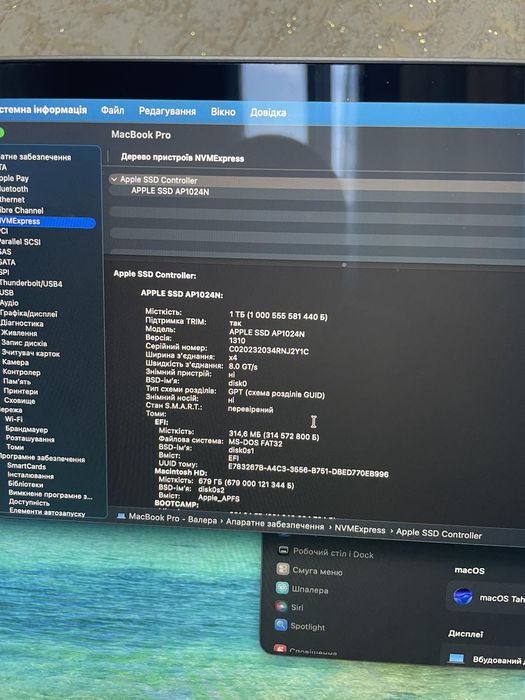
Task: Select SPI in the sidebar
Action: click(4, 272)
